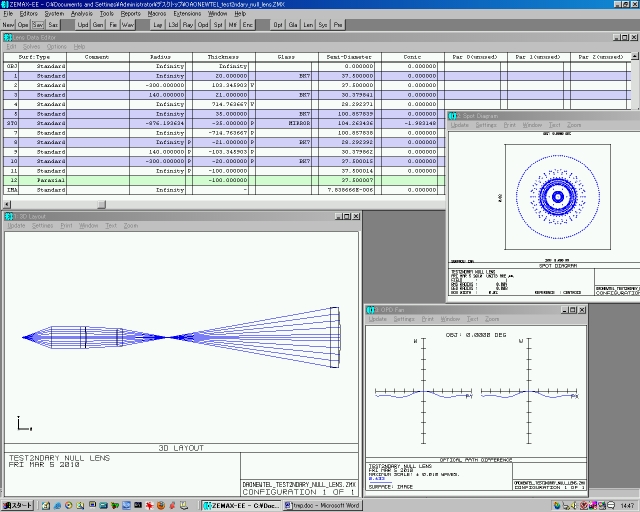
Task: Open the main Window menu
Action: point(218,13)
